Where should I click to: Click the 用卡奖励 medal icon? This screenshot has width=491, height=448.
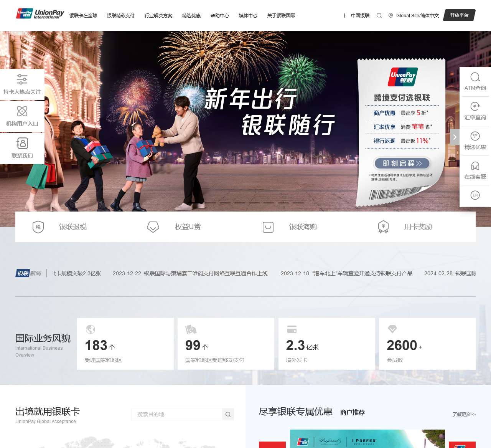tap(383, 227)
